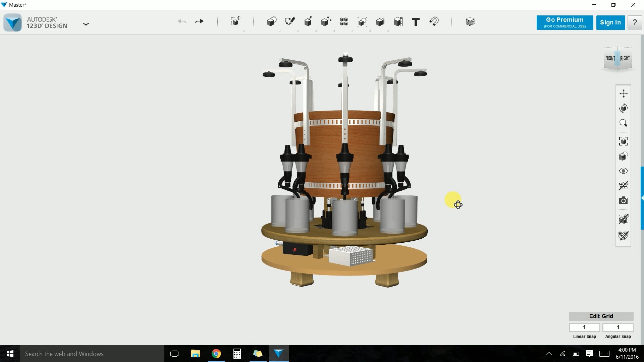
Task: Click the Sign In button
Action: tap(610, 22)
